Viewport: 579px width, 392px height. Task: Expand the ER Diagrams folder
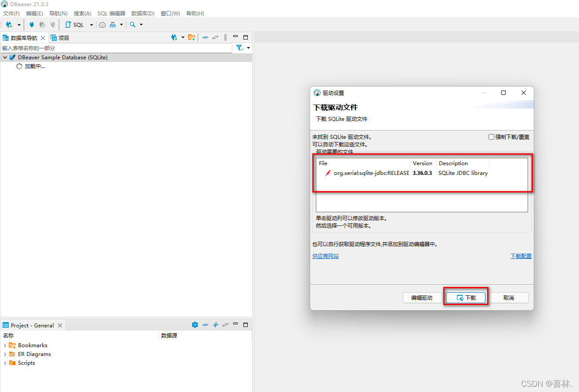(5, 354)
